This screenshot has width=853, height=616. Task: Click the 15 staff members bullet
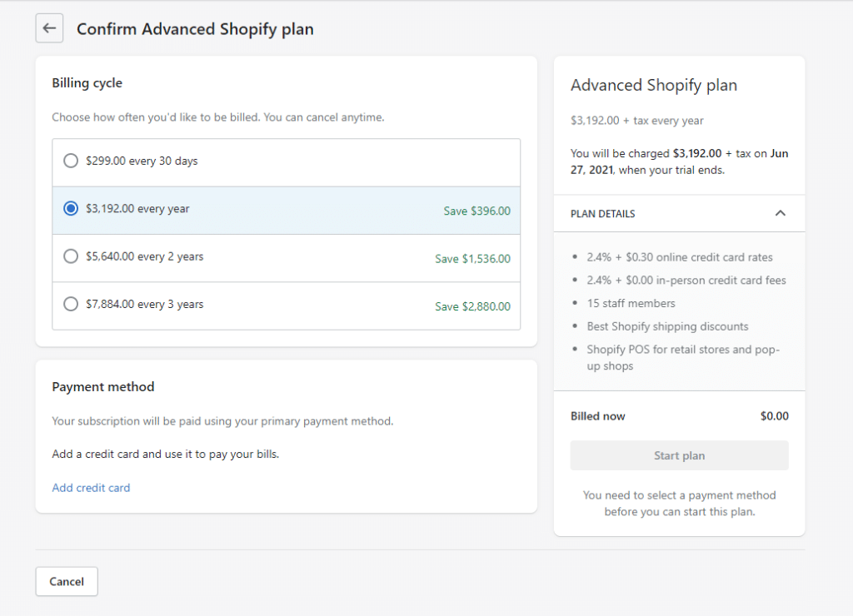click(x=631, y=303)
